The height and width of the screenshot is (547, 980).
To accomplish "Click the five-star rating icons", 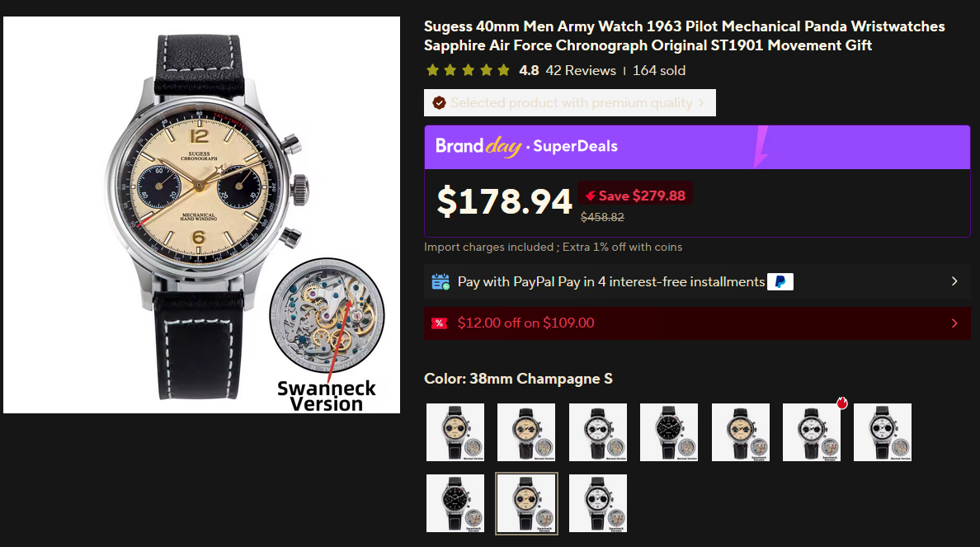I will [468, 71].
